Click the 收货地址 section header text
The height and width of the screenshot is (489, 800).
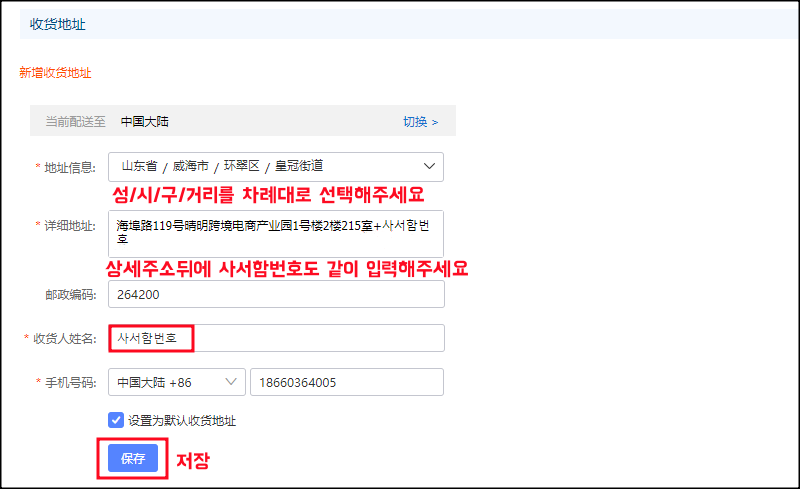click(x=58, y=25)
